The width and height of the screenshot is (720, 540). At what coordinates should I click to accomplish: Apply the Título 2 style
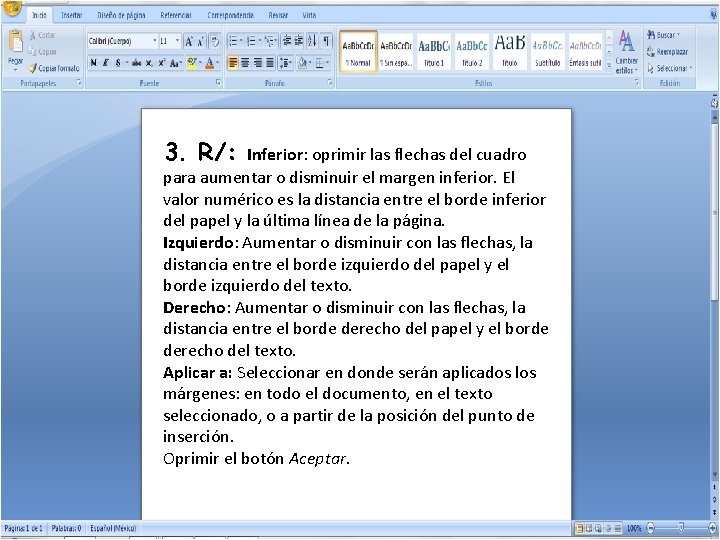point(472,51)
